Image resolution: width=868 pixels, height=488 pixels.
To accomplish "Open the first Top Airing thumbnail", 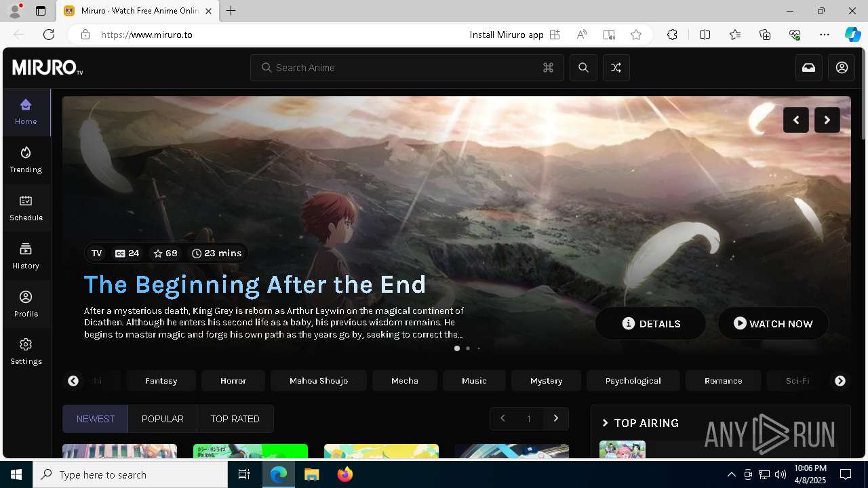I will point(623,449).
